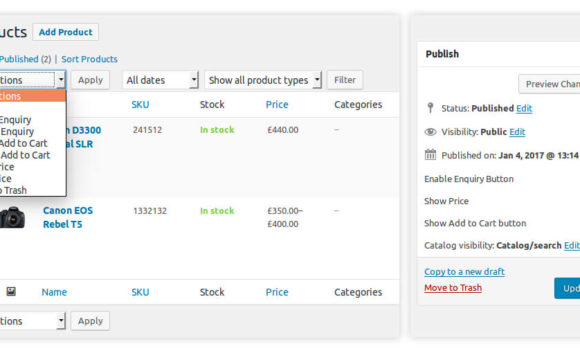Click the bottom Apply button
This screenshot has width=580, height=360.
[90, 321]
